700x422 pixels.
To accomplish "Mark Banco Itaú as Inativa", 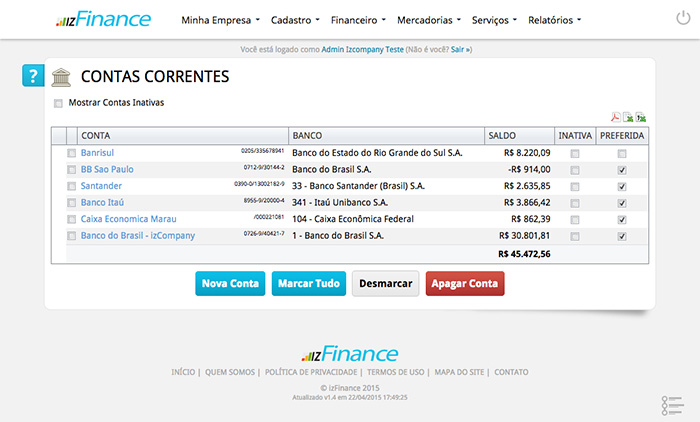I will click(x=575, y=203).
